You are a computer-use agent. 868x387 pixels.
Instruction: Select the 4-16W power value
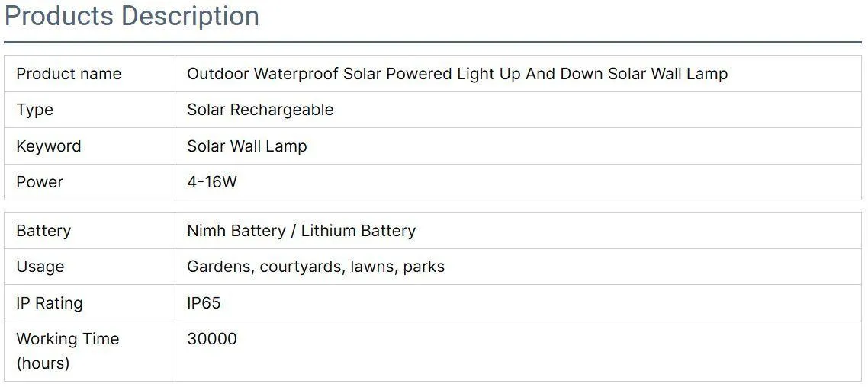coord(212,182)
